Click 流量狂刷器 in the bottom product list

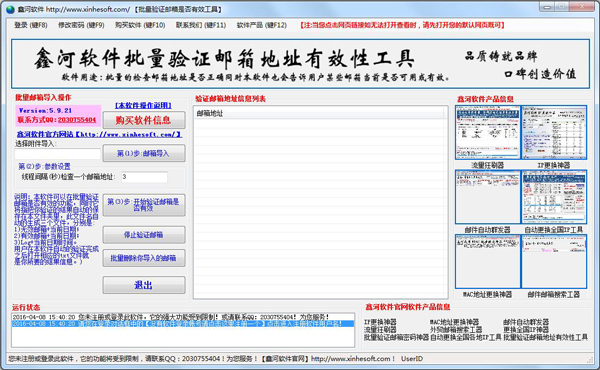380,329
